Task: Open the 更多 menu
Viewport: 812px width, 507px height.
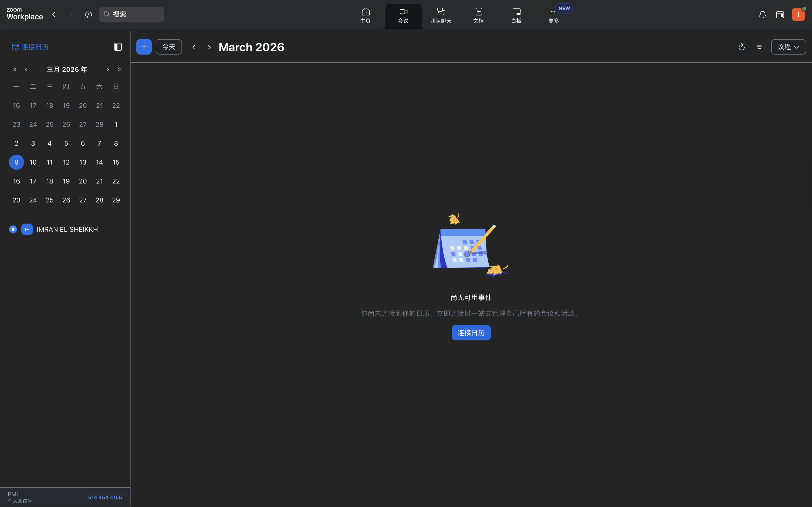Action: (x=554, y=16)
